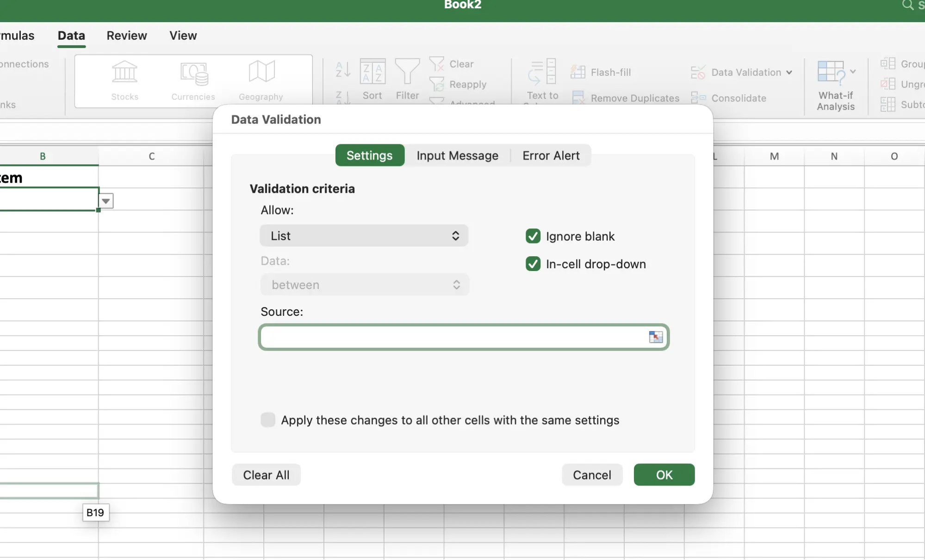Open the Remove Duplicates tool
The image size is (925, 560).
tap(625, 98)
